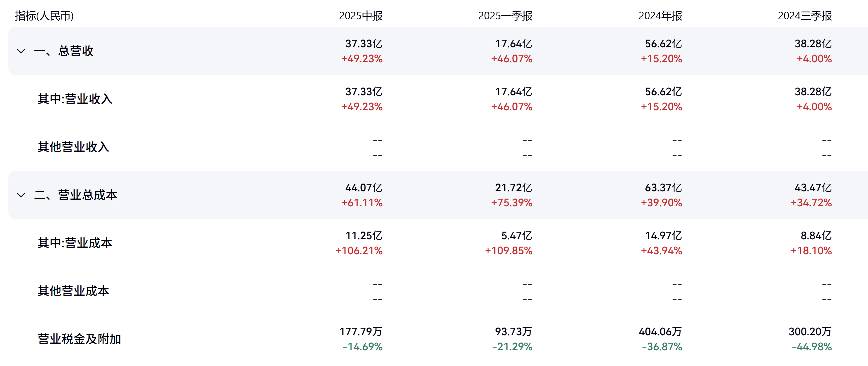This screenshot has width=868, height=366.
Task: Click the 指标(人民币) header label
Action: 44,16
